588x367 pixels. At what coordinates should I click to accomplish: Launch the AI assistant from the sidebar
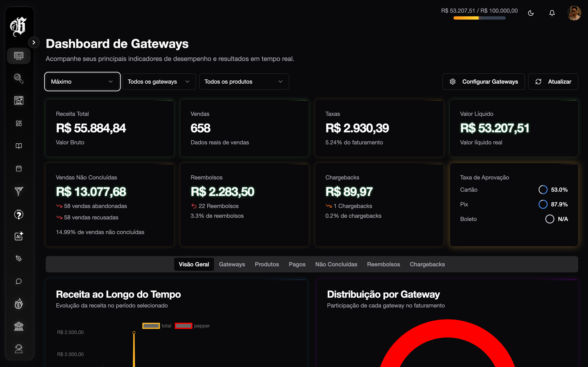point(19,236)
